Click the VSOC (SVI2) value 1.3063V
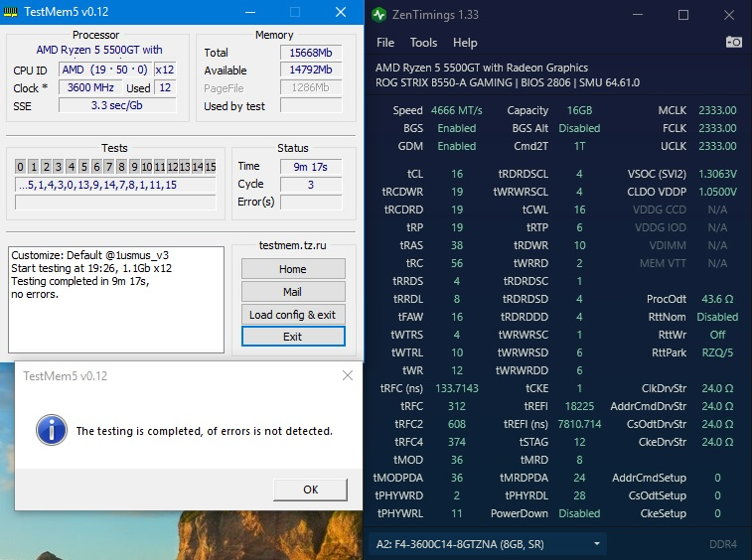Viewport: 752px width, 560px height. tap(717, 174)
